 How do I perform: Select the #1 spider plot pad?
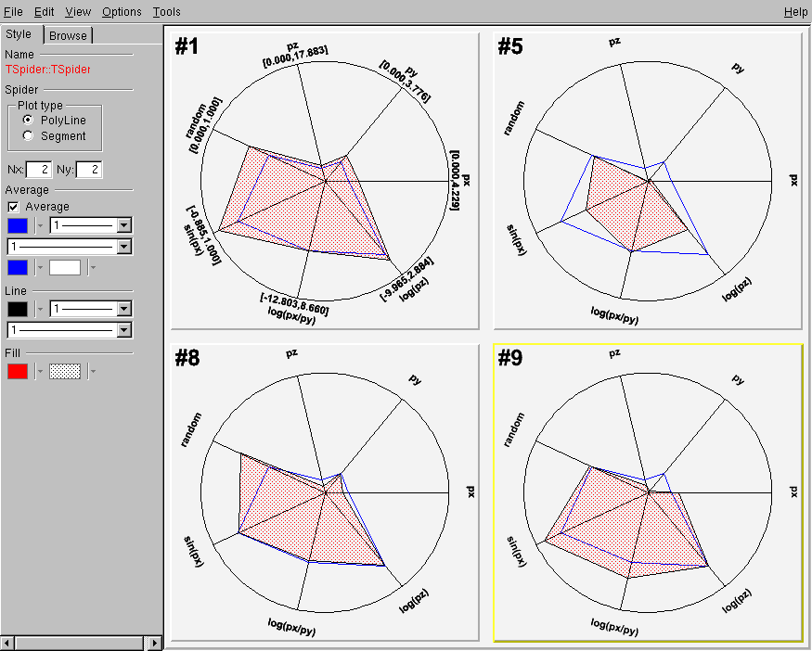point(325,181)
